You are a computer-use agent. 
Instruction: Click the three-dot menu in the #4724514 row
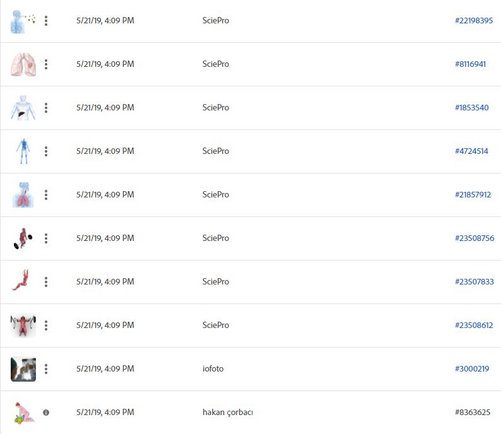click(x=46, y=151)
